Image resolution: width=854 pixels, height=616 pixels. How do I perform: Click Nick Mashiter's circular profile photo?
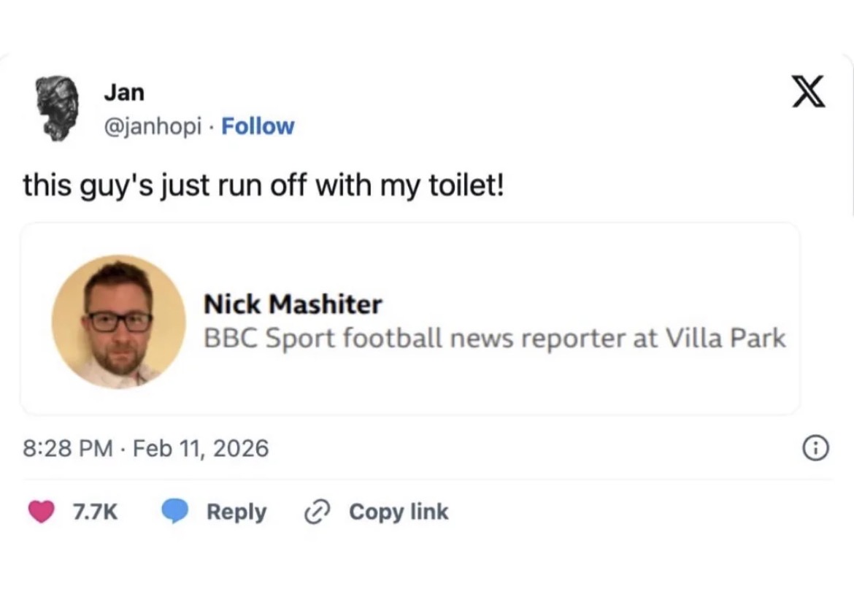tap(118, 321)
